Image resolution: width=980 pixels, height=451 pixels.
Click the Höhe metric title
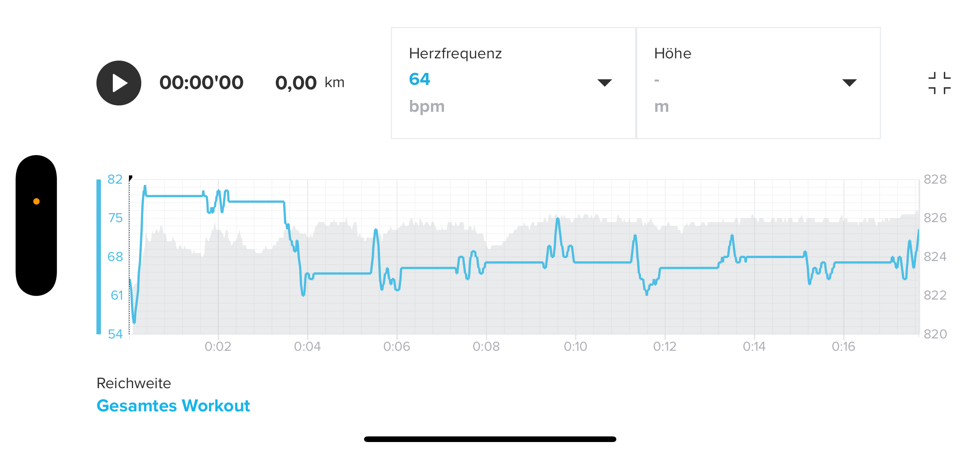coord(672,53)
